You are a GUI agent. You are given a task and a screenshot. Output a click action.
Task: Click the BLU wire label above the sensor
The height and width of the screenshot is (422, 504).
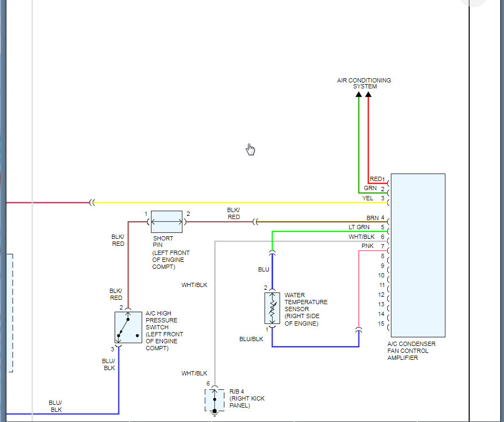(x=264, y=269)
